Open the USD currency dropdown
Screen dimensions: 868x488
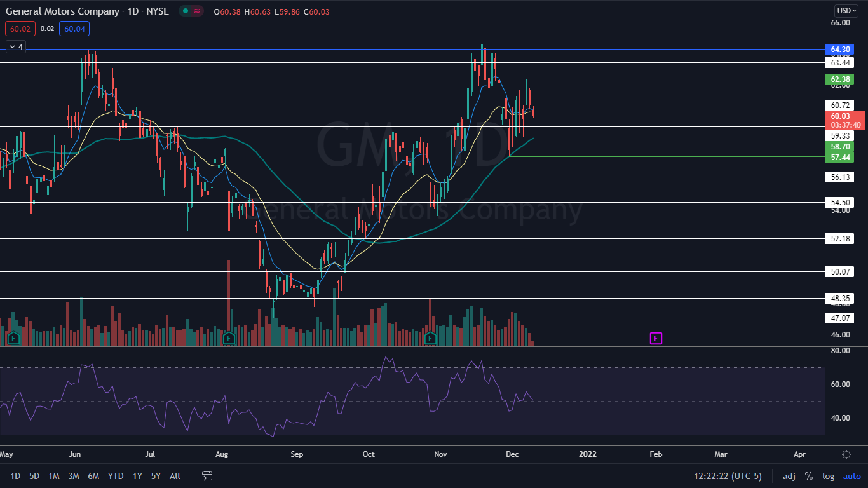pyautogui.click(x=846, y=11)
